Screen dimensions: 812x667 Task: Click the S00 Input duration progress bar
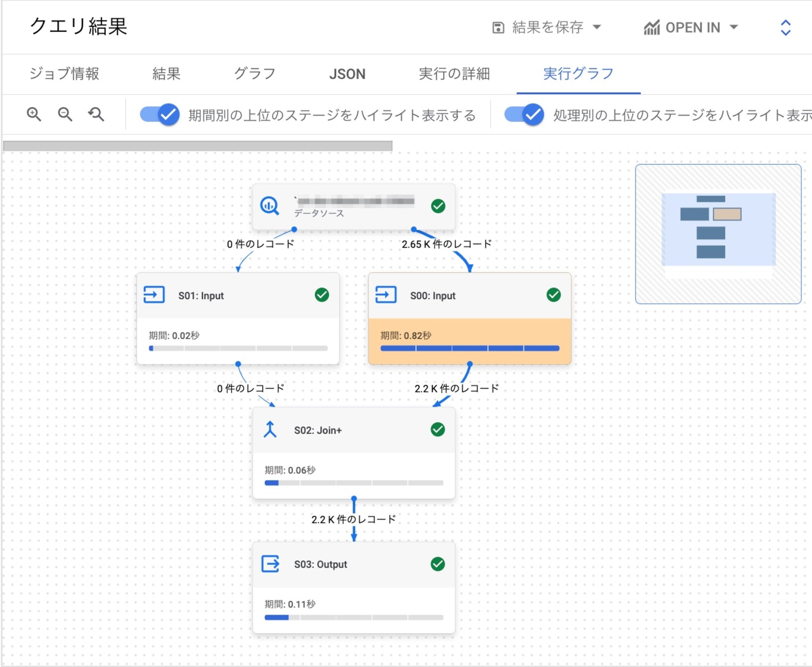click(x=472, y=348)
